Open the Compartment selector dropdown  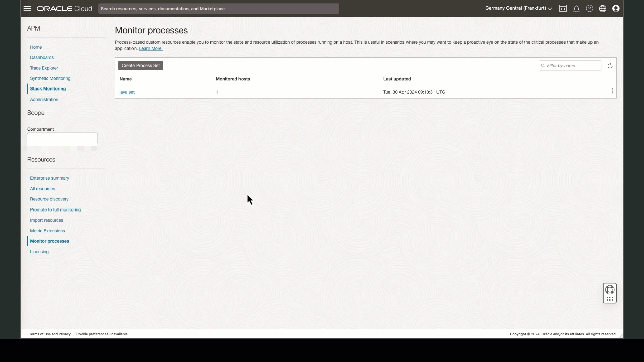pos(62,138)
